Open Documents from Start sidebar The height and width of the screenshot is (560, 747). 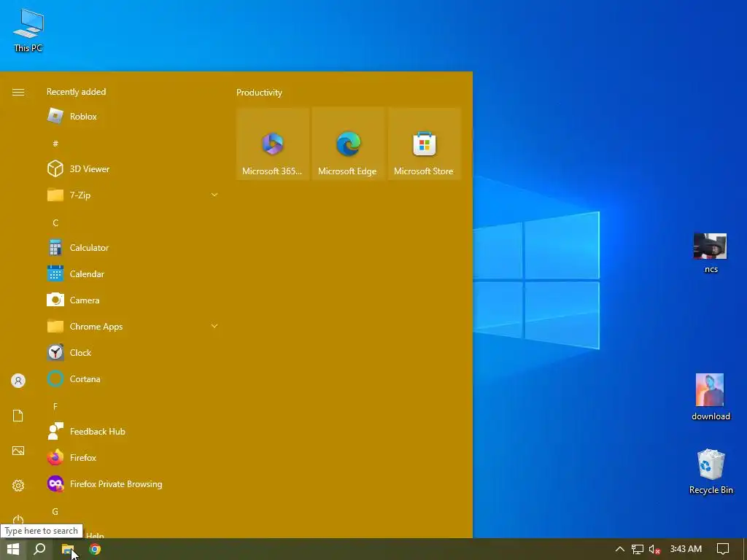pyautogui.click(x=18, y=416)
